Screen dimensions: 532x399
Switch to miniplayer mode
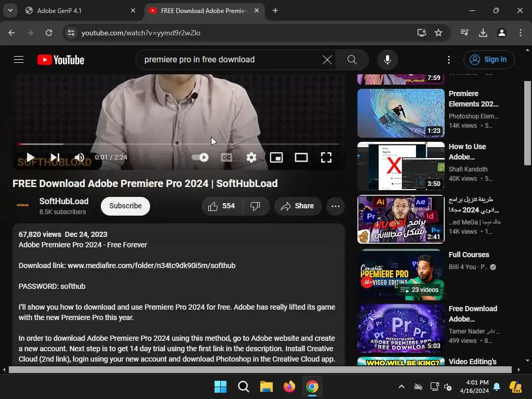click(x=276, y=157)
